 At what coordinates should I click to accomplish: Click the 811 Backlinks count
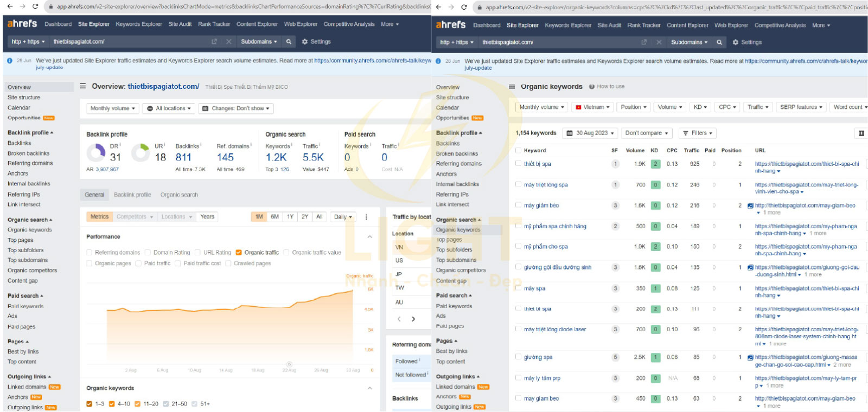pyautogui.click(x=183, y=157)
